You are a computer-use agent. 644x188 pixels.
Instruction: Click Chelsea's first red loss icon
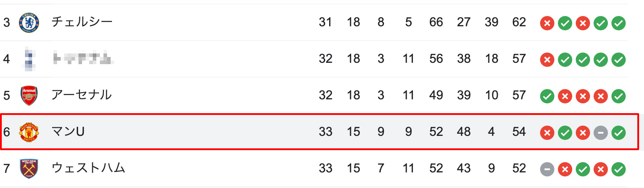[x=547, y=23]
